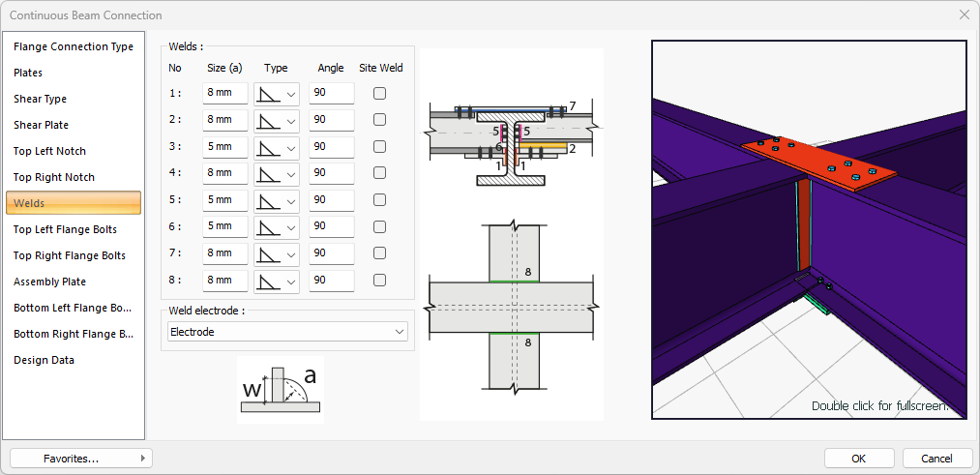The image size is (980, 475).
Task: Toggle Site Weld on weld 8
Action: click(380, 281)
